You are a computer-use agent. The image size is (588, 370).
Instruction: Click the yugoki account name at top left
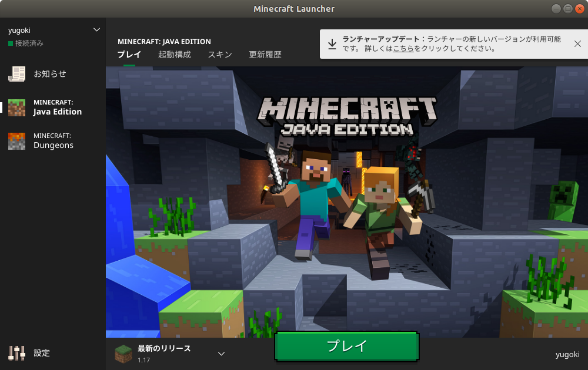tap(19, 31)
